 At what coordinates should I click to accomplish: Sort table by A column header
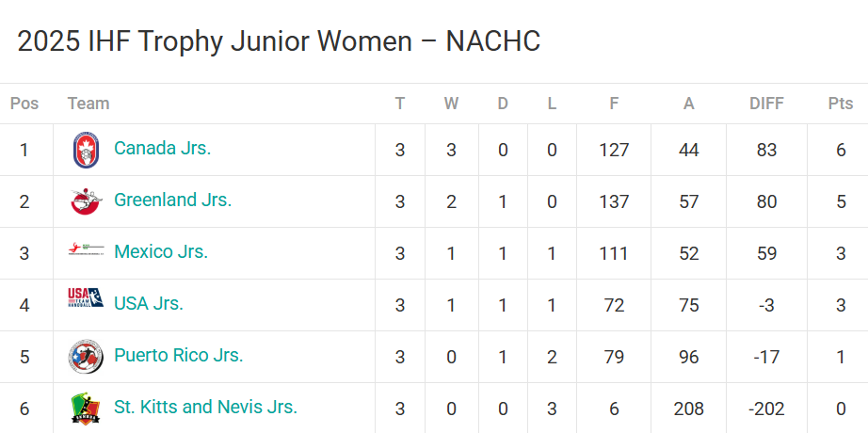coord(688,104)
